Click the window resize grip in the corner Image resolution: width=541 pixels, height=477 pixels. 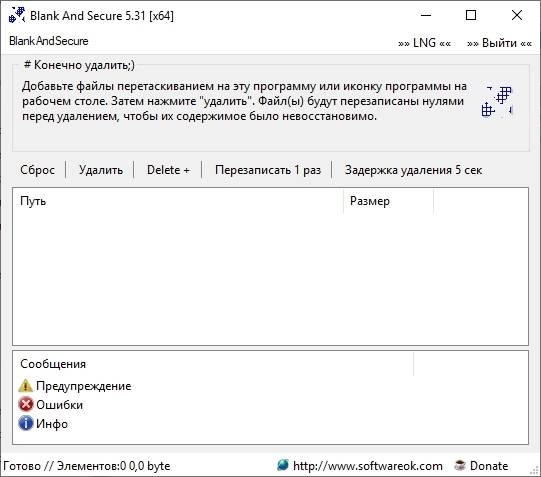coord(535,471)
